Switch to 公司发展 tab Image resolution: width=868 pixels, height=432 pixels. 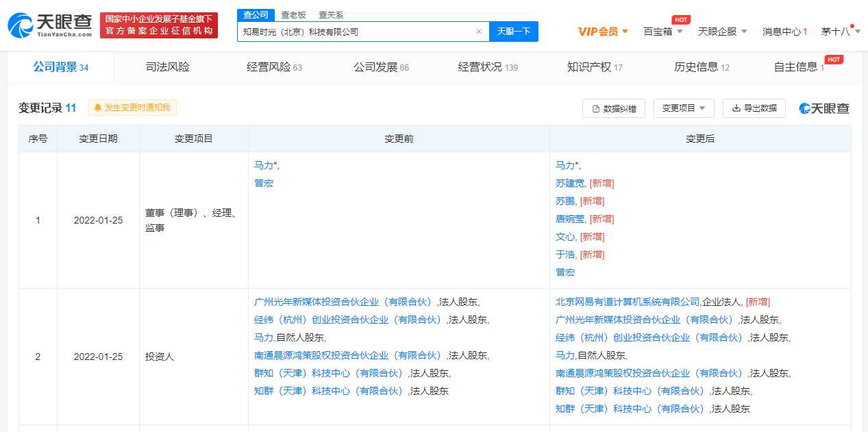pos(381,67)
